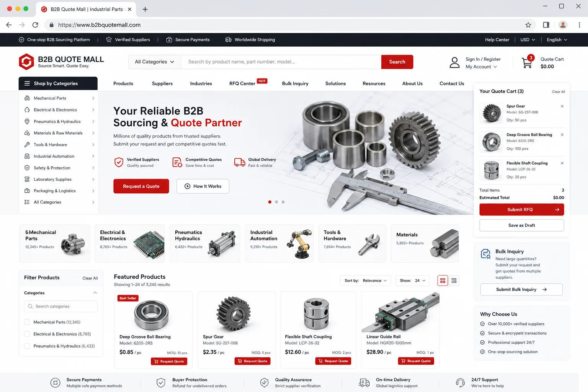This screenshot has height=392, width=588.
Task: Check the Mechanical Parts filter
Action: pyautogui.click(x=27, y=322)
